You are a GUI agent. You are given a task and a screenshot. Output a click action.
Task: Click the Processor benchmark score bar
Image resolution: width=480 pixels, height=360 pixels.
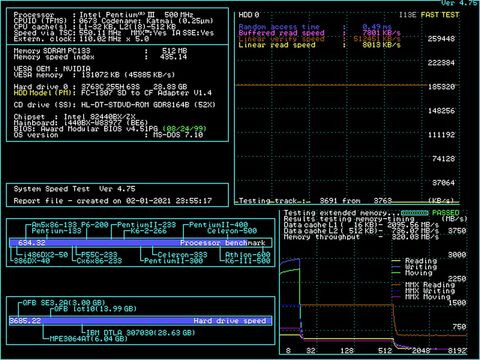click(x=140, y=243)
